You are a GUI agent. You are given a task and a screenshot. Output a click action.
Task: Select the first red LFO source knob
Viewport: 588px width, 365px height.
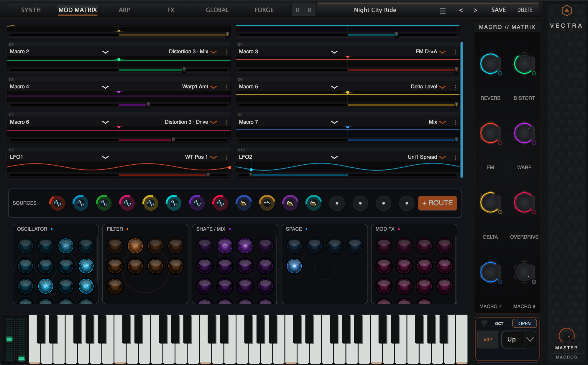click(57, 203)
